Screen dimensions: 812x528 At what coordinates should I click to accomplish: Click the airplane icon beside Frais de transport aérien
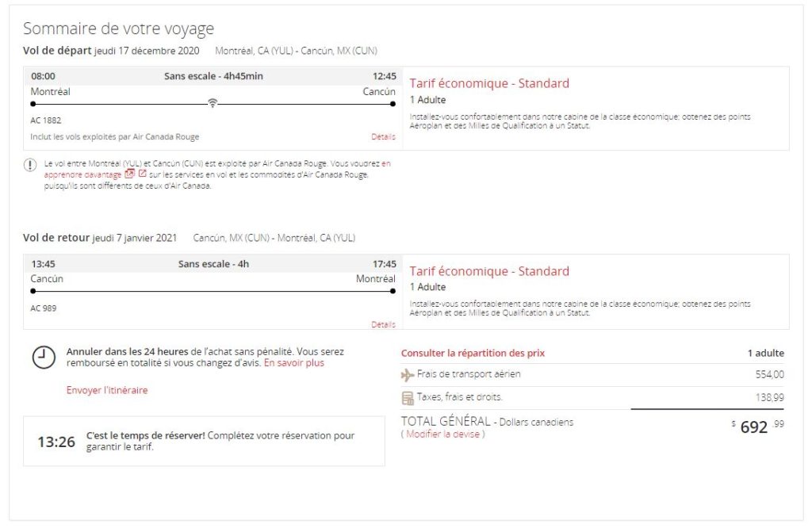click(x=408, y=375)
